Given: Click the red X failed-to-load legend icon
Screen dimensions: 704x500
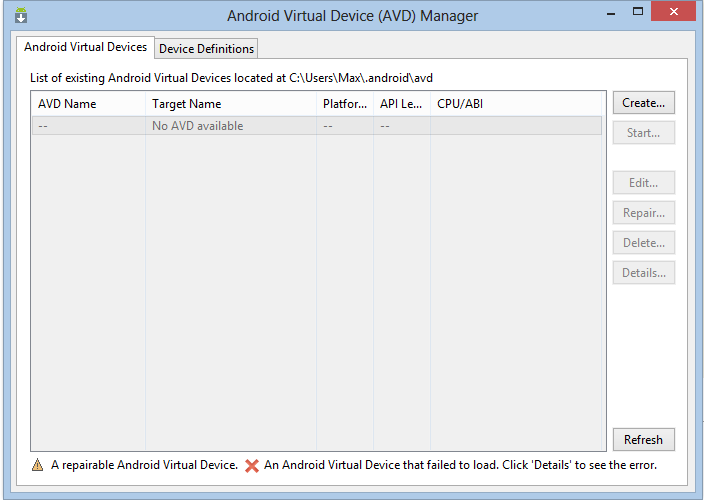Looking at the screenshot, I should (x=252, y=465).
